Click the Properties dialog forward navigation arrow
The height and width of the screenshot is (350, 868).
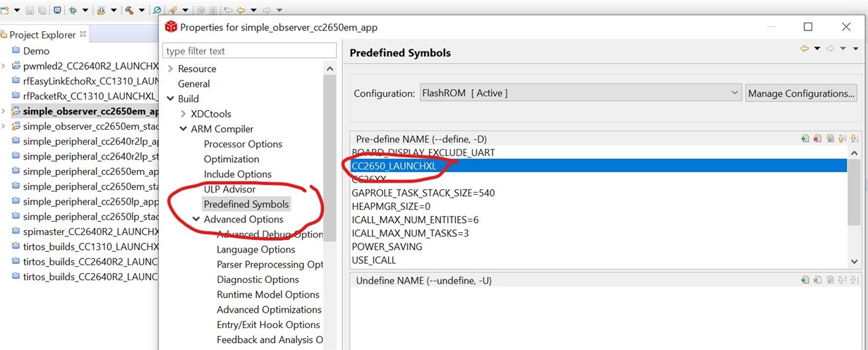click(831, 49)
